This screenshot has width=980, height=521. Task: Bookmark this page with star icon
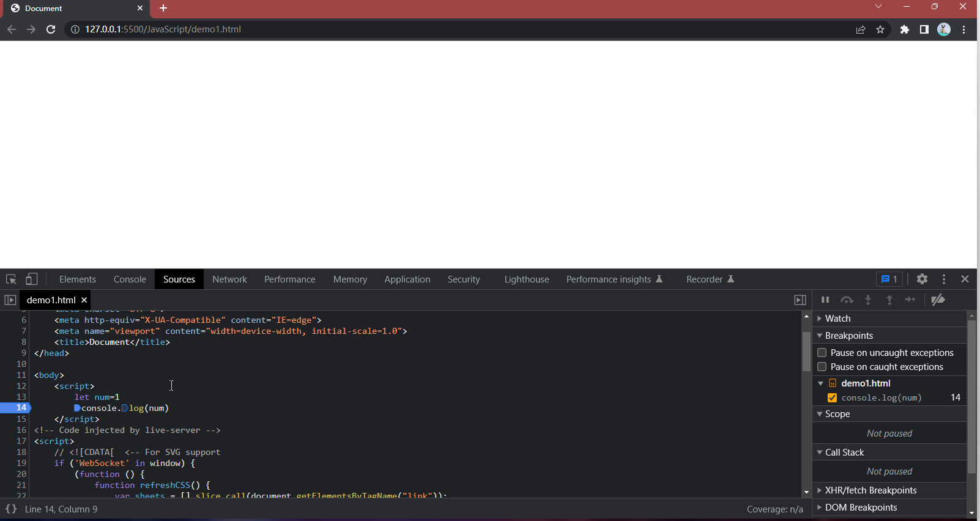(880, 29)
